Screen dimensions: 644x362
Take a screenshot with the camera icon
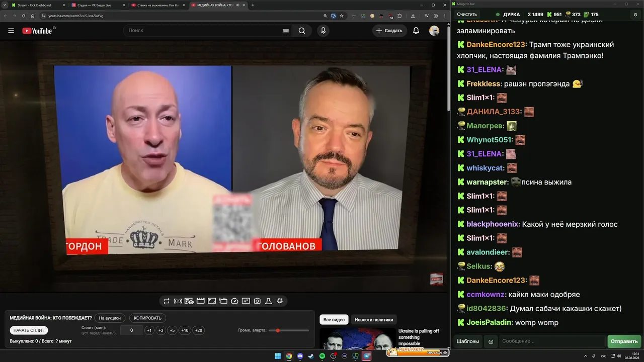click(x=257, y=301)
